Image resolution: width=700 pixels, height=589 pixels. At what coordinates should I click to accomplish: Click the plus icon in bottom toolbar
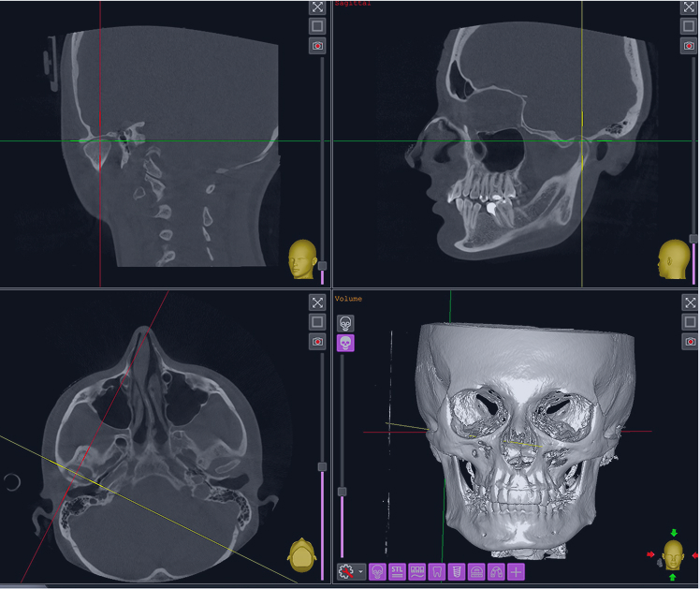(516, 571)
